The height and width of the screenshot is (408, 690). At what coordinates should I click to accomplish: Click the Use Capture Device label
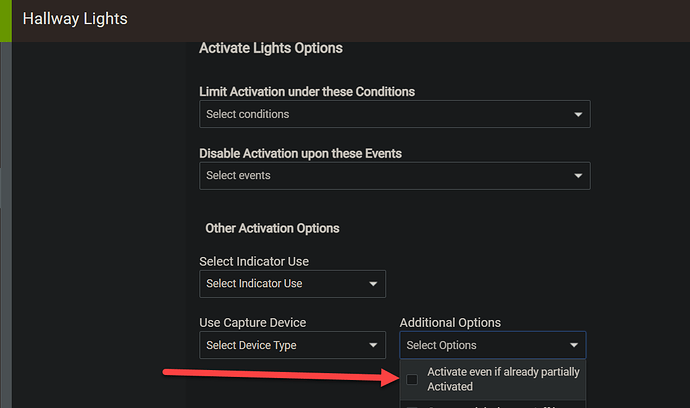click(253, 323)
